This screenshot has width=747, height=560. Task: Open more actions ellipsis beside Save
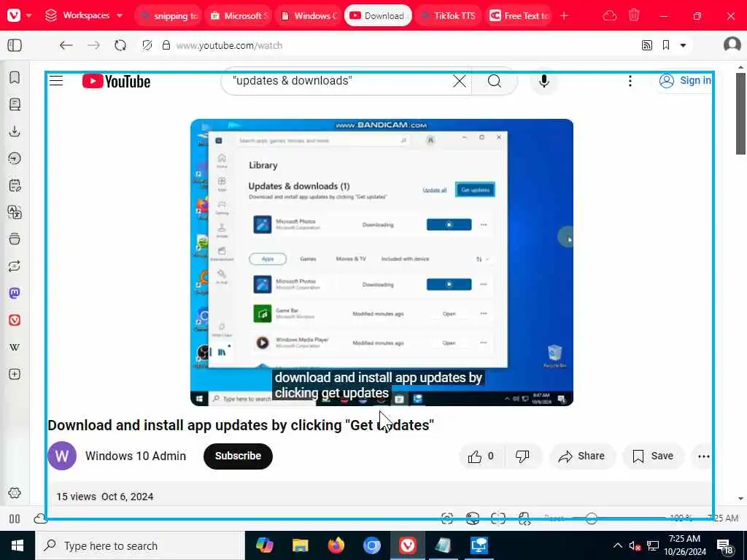tap(704, 456)
